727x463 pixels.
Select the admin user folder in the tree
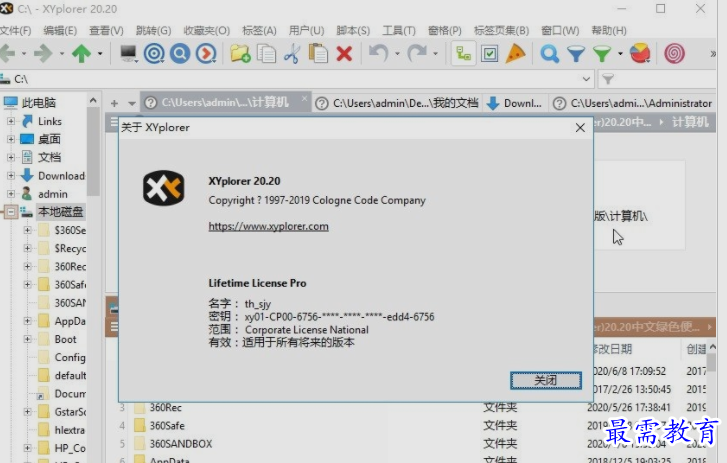(52, 194)
